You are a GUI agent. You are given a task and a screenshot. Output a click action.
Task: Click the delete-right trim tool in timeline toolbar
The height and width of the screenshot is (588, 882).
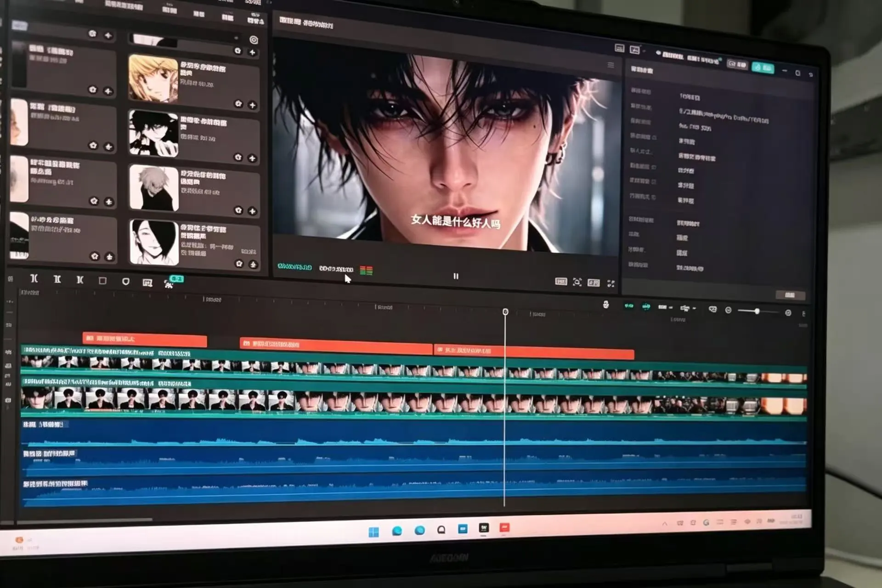[x=80, y=279]
